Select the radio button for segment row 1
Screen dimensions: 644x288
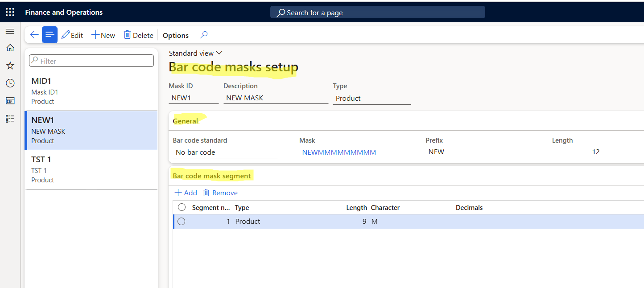click(181, 222)
